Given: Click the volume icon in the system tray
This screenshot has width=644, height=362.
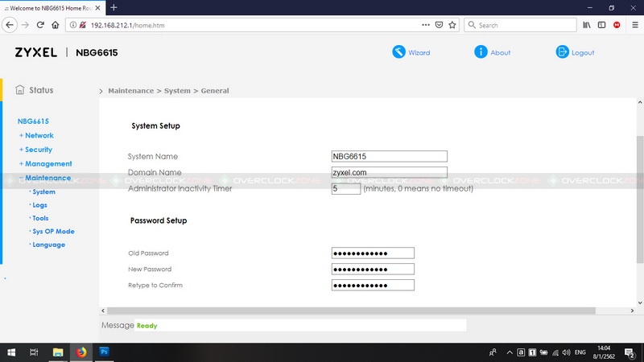Looking at the screenshot, I should pos(567,352).
